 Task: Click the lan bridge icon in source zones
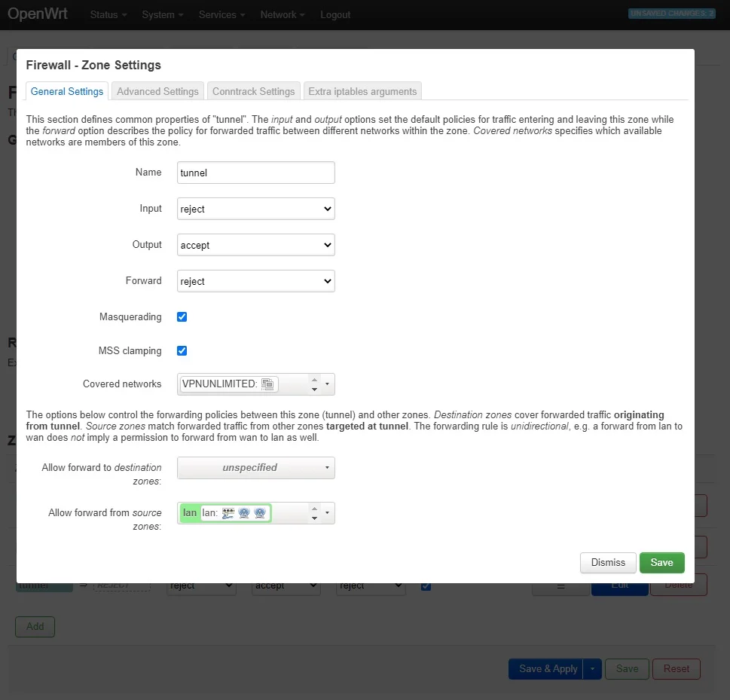pos(228,513)
